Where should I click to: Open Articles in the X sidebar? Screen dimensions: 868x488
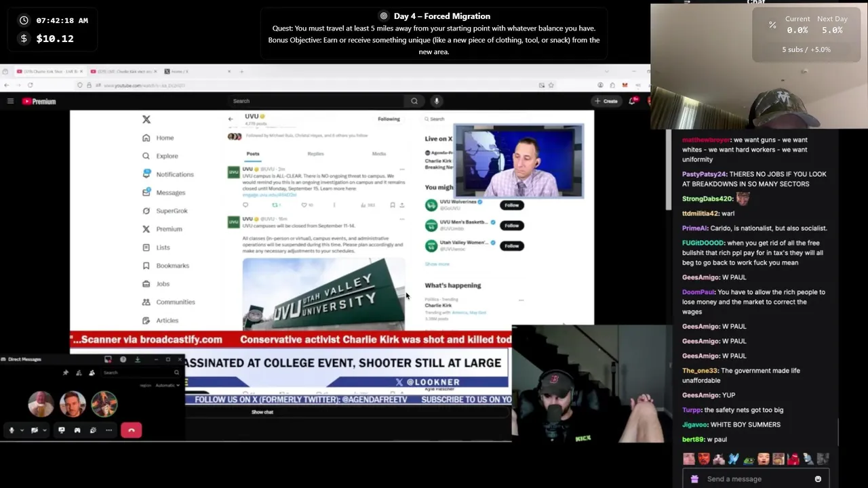tap(160, 321)
